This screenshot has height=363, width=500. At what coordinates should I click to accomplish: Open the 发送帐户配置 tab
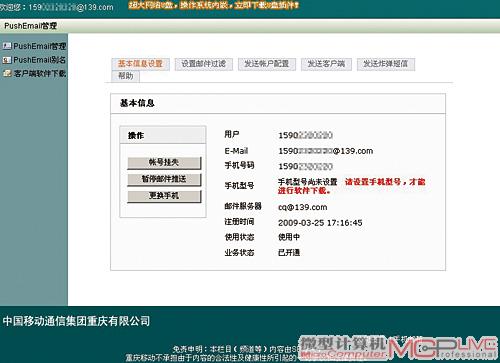point(267,64)
